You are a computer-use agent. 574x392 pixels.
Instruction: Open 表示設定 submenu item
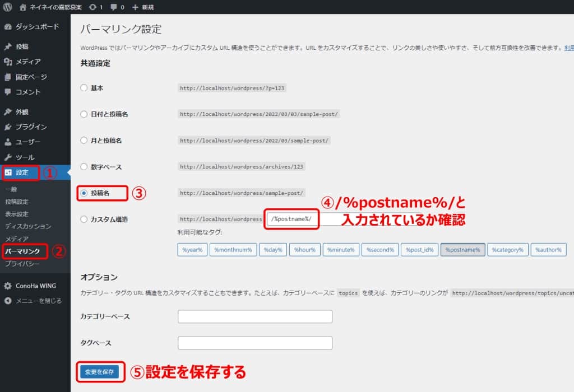[x=16, y=214]
